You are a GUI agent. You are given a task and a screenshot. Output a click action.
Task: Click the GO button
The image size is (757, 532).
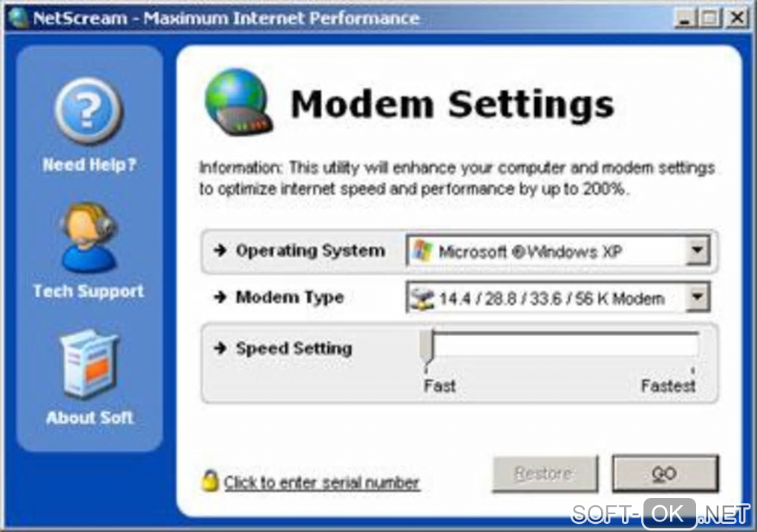click(x=665, y=473)
